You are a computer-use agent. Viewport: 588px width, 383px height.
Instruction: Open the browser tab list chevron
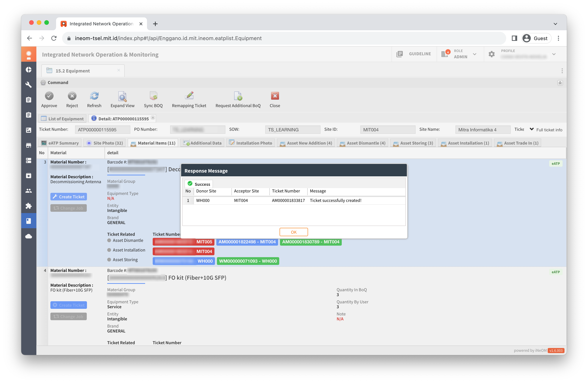click(555, 24)
